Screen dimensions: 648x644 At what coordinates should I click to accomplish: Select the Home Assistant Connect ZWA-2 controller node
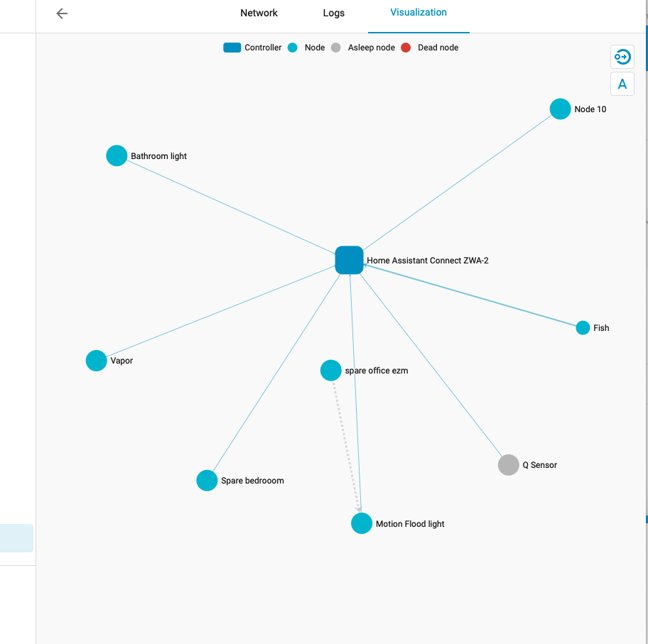(349, 260)
